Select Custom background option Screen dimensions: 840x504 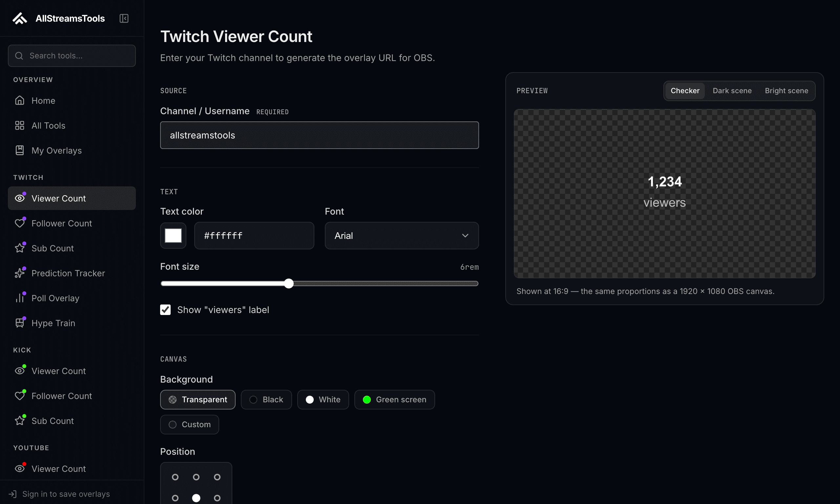[x=189, y=425]
